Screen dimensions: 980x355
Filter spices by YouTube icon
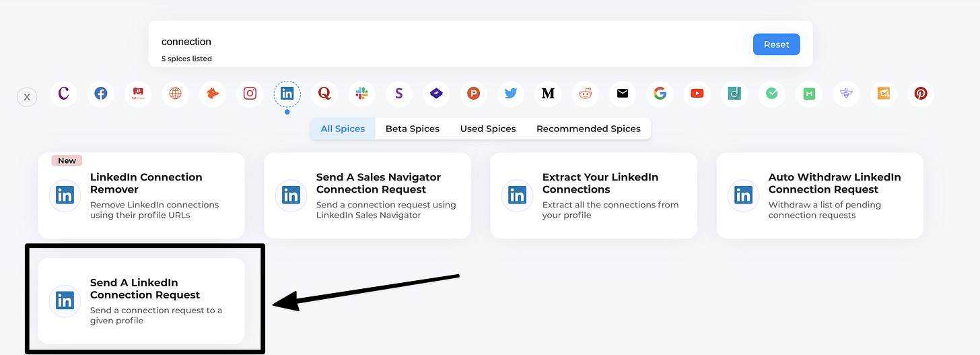pyautogui.click(x=697, y=94)
